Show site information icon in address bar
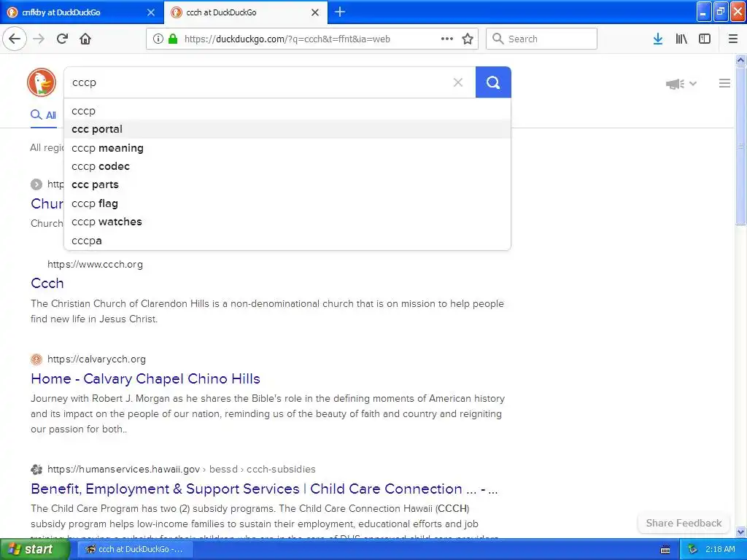 pyautogui.click(x=158, y=39)
